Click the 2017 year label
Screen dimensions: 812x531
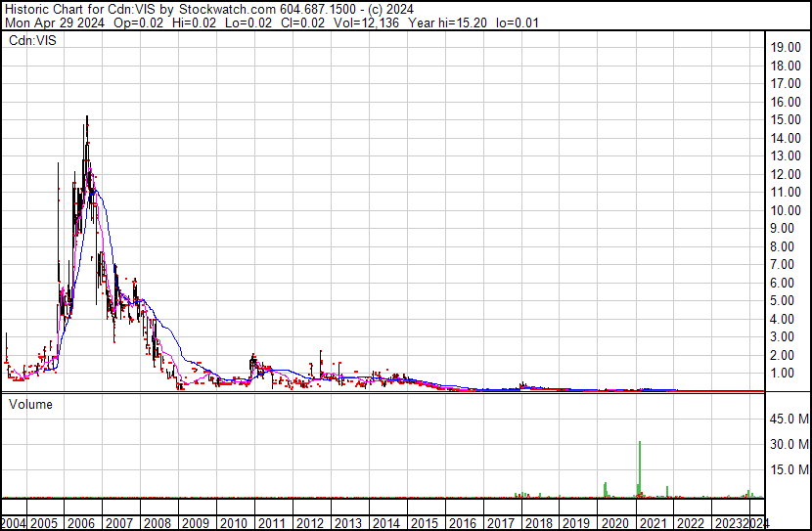(x=501, y=523)
